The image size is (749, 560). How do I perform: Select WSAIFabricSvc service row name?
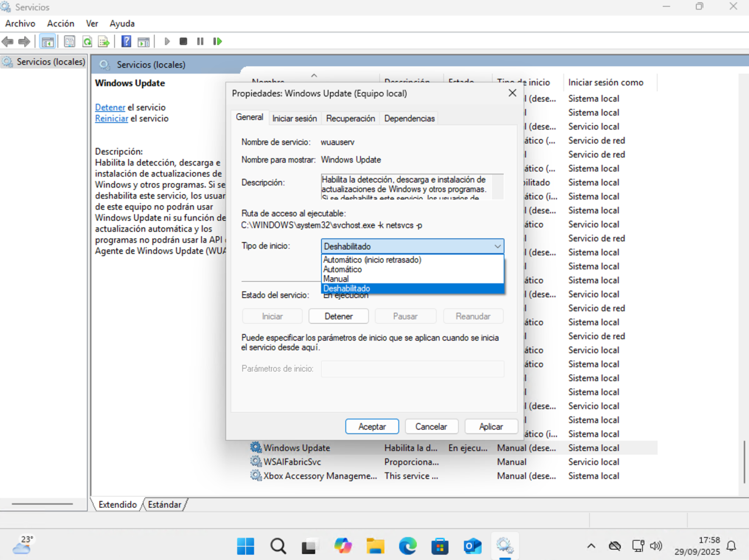(x=292, y=462)
